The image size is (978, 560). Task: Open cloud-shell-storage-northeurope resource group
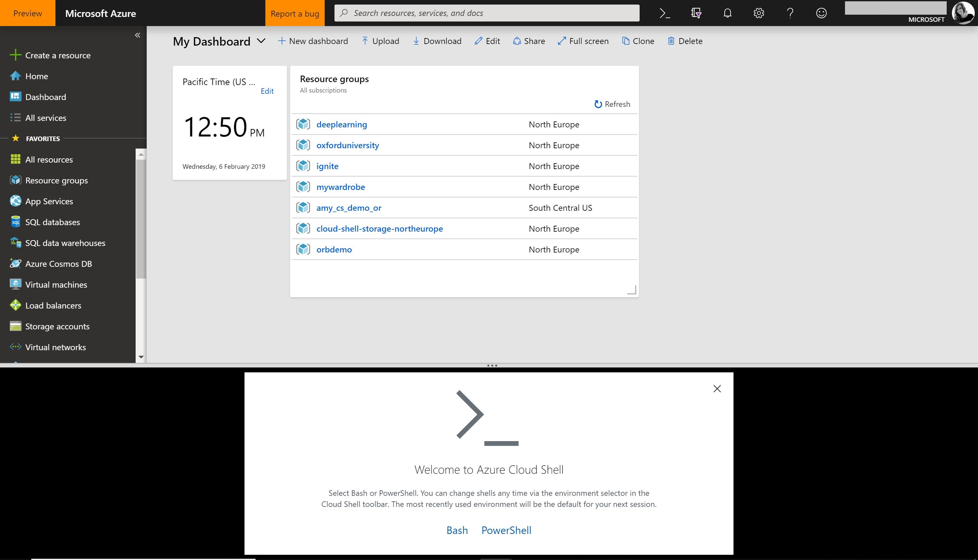click(379, 228)
